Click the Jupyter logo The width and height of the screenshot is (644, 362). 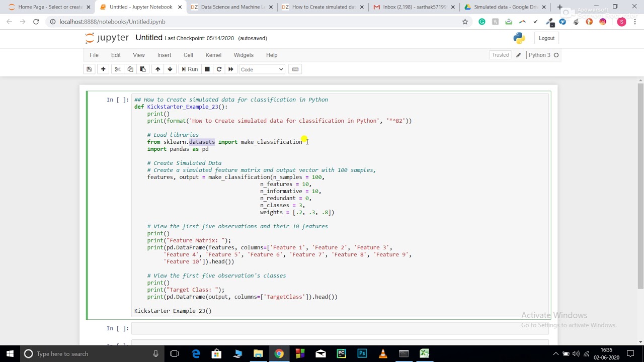[107, 38]
